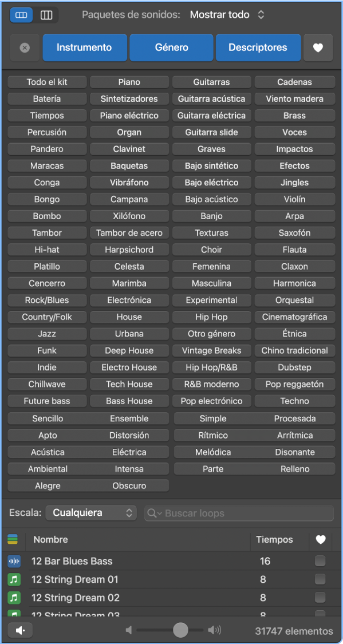Clear keyword filters with the X icon

[x=25, y=48]
